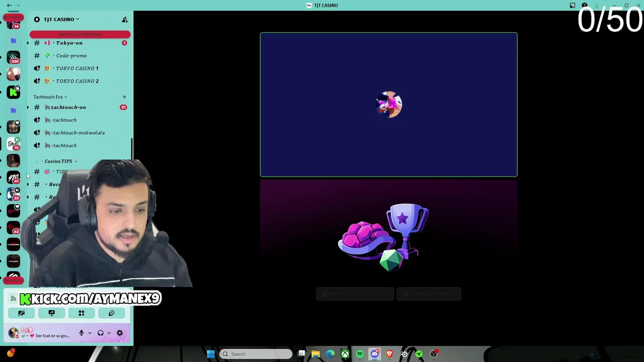This screenshot has height=362, width=644.
Task: Mute the microphone
Action: tap(82, 333)
